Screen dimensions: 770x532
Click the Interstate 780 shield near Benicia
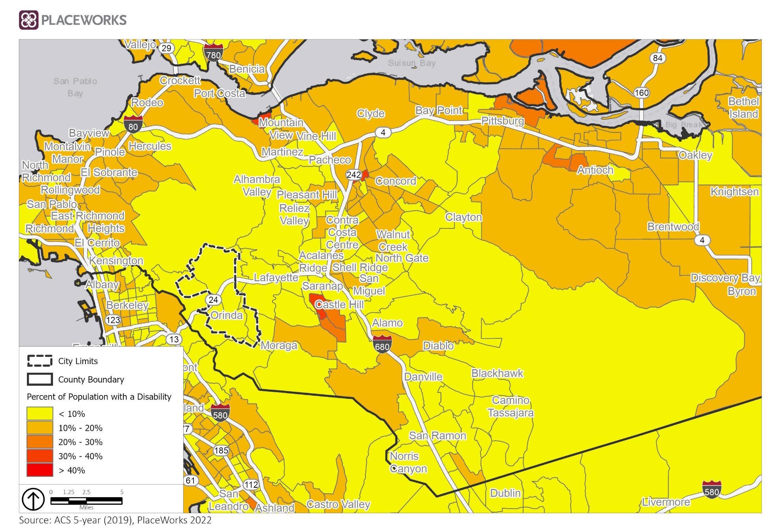[x=214, y=53]
